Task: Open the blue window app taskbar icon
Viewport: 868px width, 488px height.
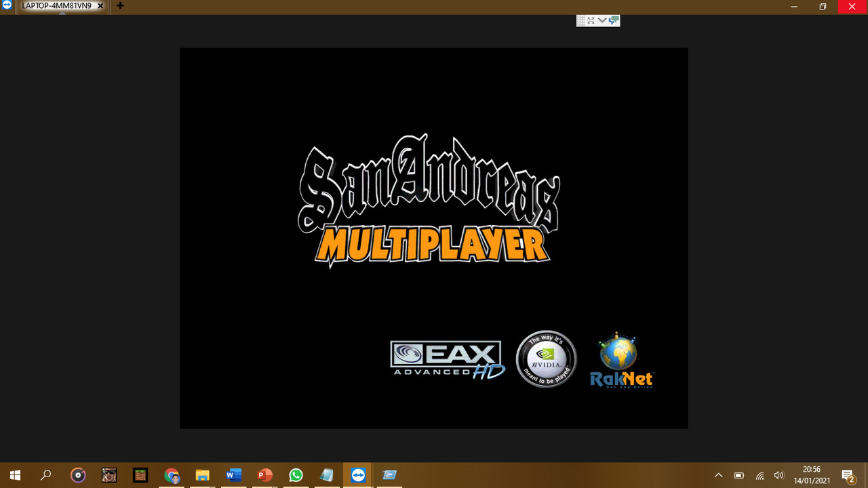Action: pos(389,475)
